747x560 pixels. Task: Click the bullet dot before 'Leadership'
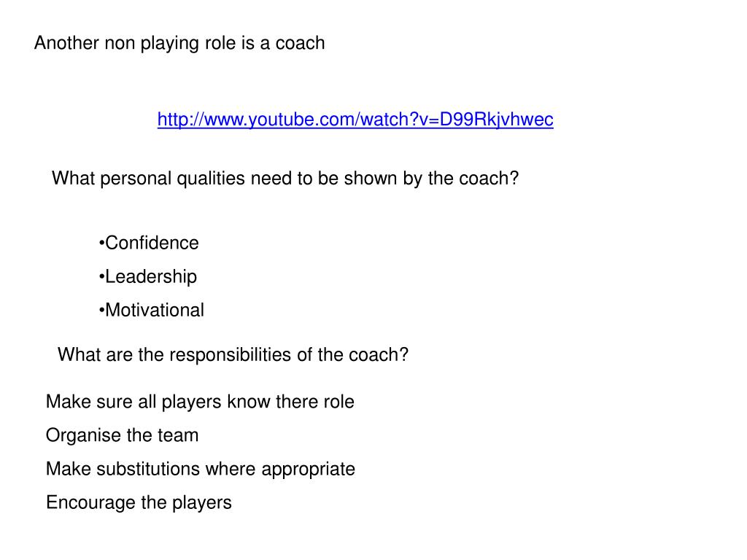101,277
